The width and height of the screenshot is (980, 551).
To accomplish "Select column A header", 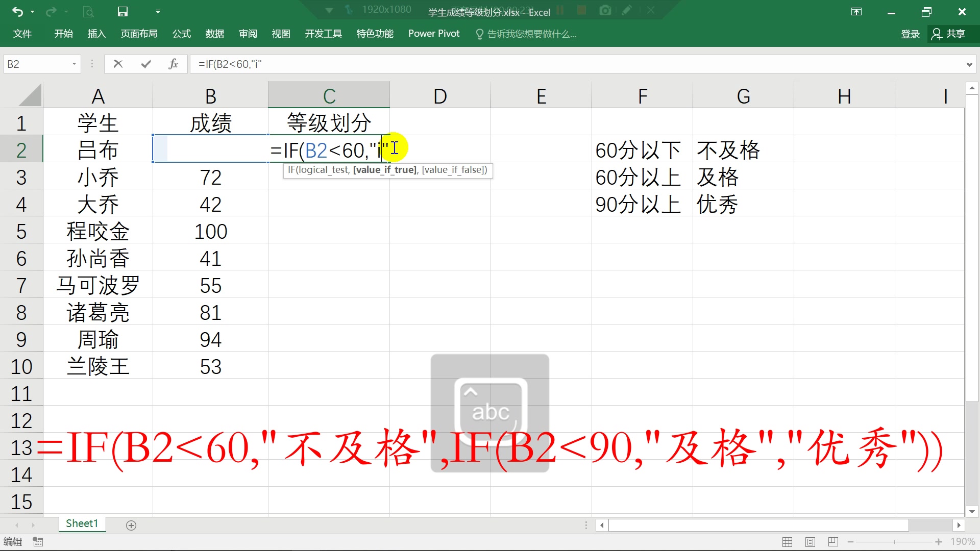I will coord(98,95).
